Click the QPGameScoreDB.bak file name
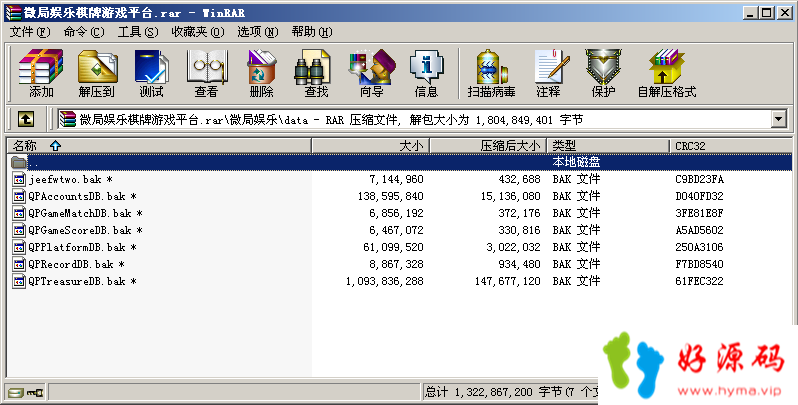The height and width of the screenshot is (405, 798). coord(80,230)
